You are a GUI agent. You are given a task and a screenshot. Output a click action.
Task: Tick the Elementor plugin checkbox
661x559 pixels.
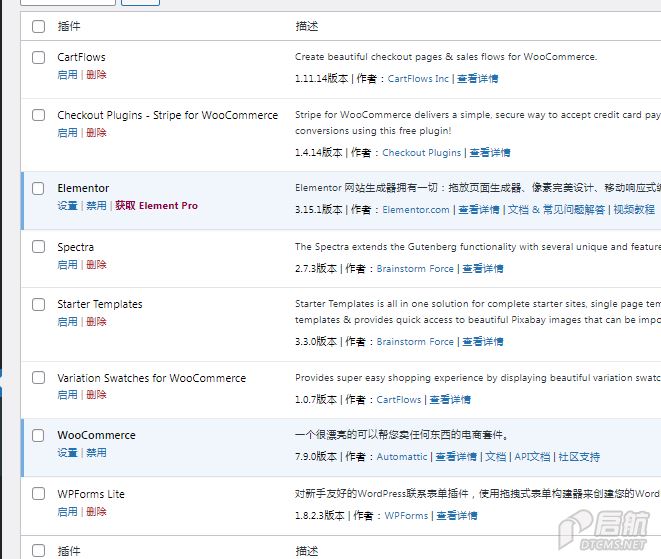pyautogui.click(x=38, y=188)
